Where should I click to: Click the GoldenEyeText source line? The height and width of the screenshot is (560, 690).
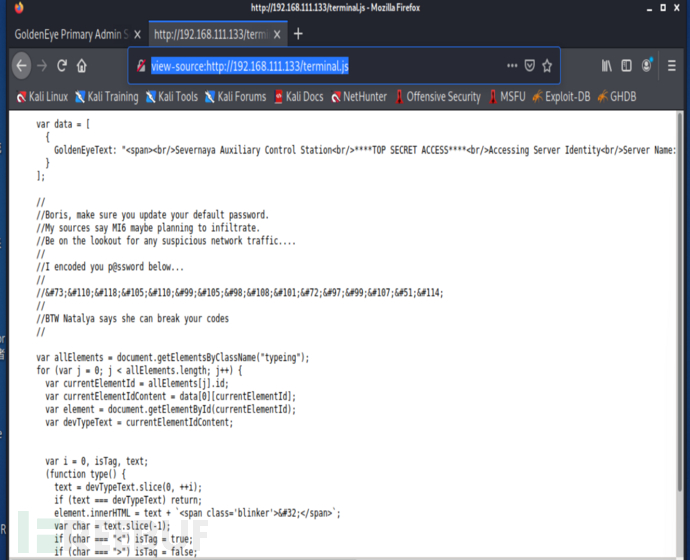[x=365, y=150]
